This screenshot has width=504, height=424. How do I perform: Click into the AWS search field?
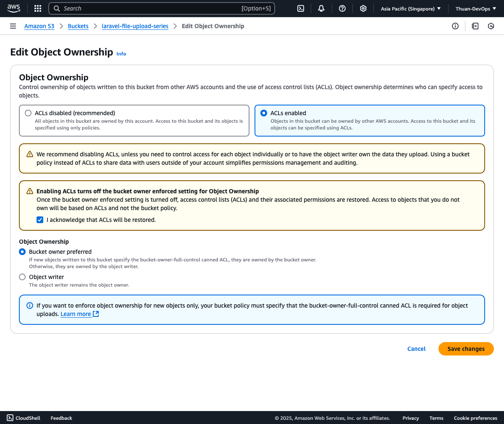[151, 8]
